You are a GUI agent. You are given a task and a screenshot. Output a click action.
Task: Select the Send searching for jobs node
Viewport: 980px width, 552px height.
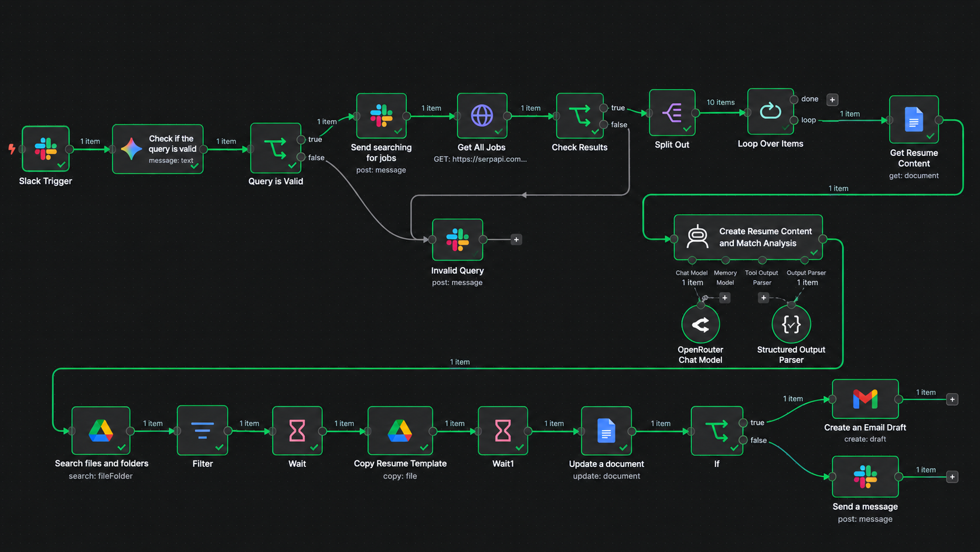pyautogui.click(x=381, y=116)
